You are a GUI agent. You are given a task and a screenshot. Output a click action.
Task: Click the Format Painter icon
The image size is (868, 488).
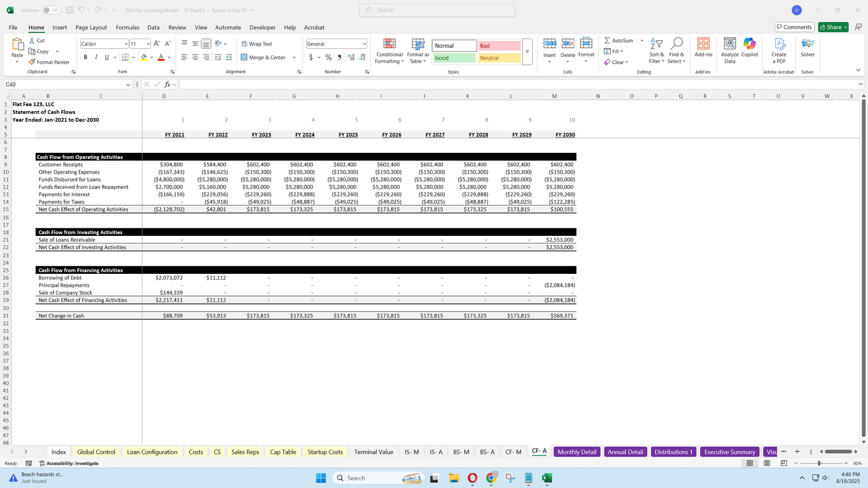(33, 62)
